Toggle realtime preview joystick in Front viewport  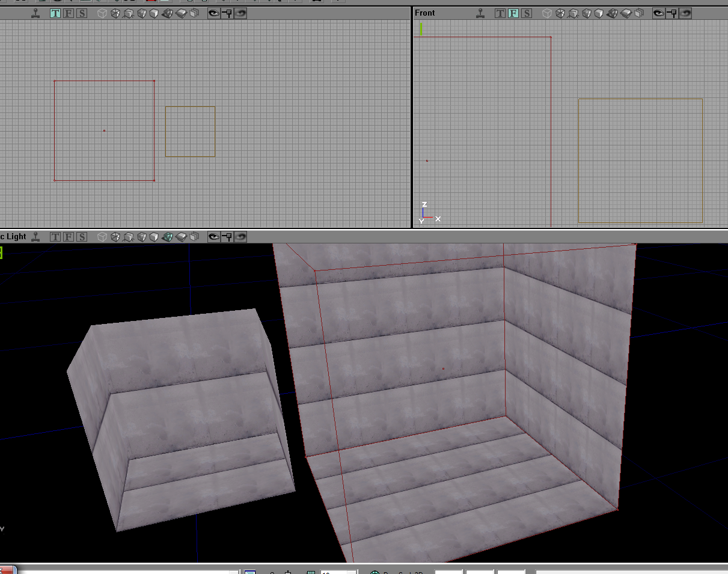(480, 13)
